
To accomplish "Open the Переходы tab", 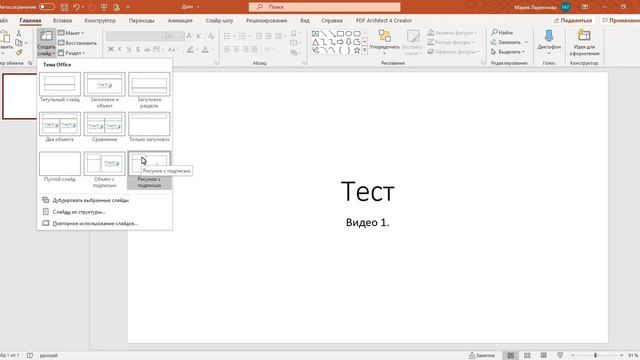I will click(x=142, y=20).
